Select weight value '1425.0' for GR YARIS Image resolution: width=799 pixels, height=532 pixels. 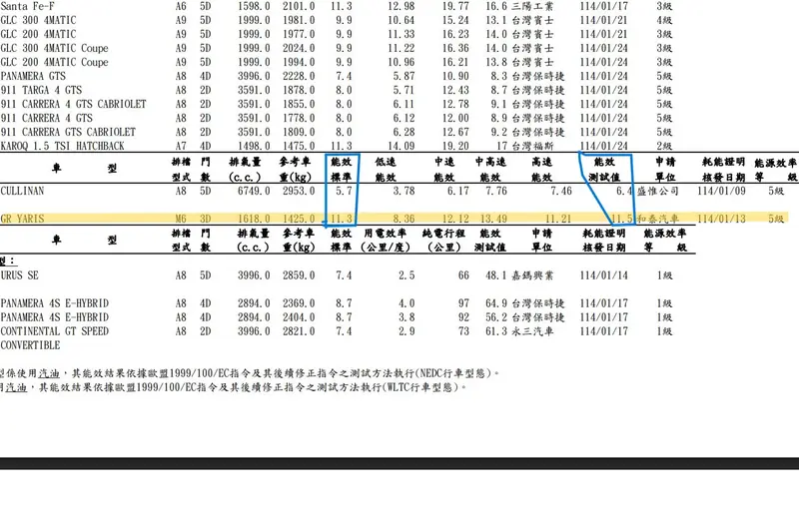click(x=299, y=219)
